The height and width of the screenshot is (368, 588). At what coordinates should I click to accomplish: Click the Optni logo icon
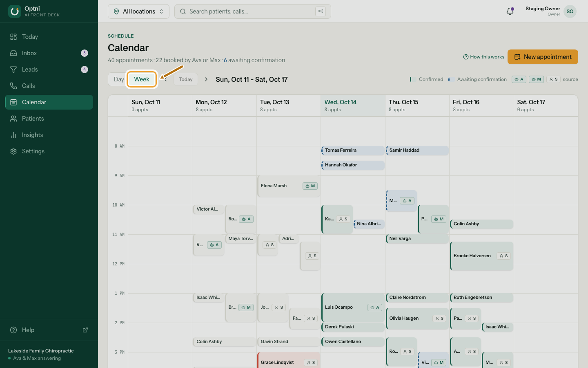[x=15, y=11]
